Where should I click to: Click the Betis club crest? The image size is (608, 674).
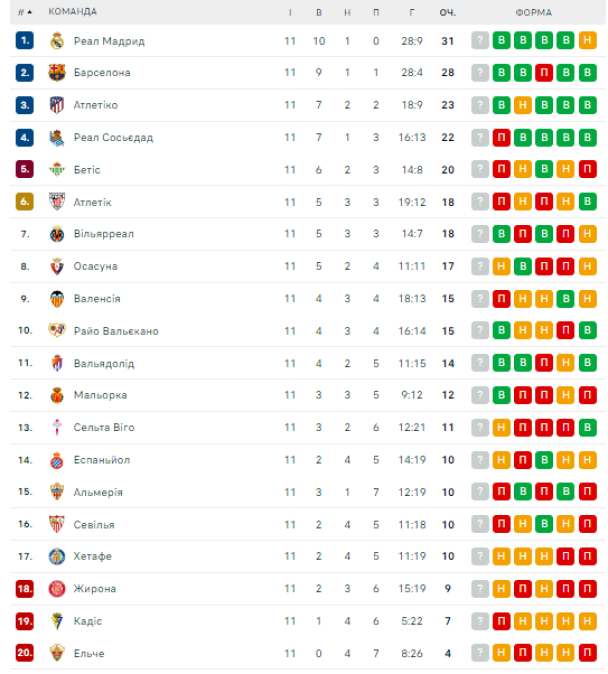click(57, 170)
